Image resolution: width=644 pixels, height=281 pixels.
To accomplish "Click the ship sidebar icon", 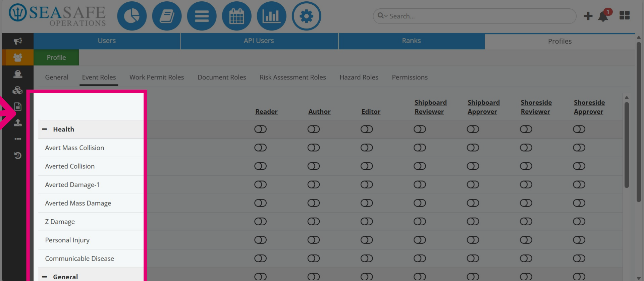I will [x=18, y=74].
